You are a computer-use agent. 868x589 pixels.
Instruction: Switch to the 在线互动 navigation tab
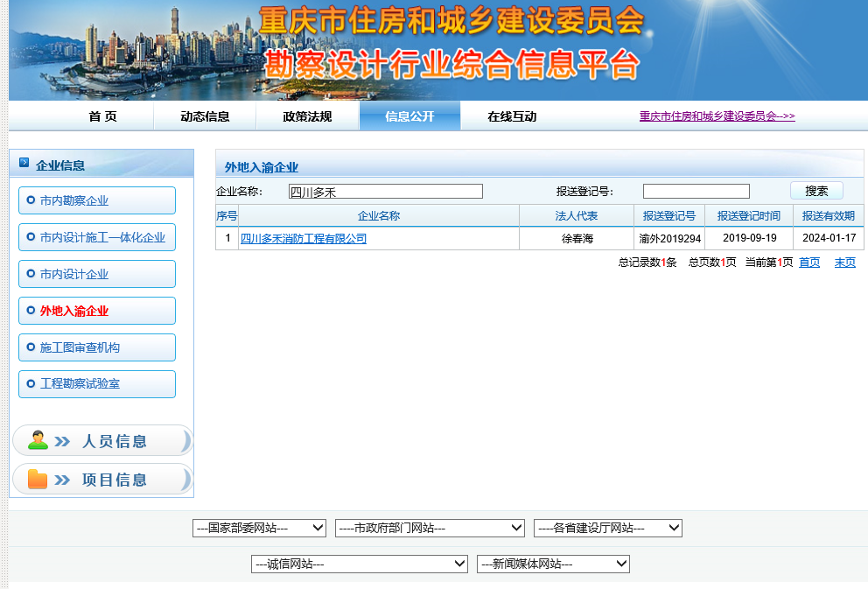pos(512,116)
